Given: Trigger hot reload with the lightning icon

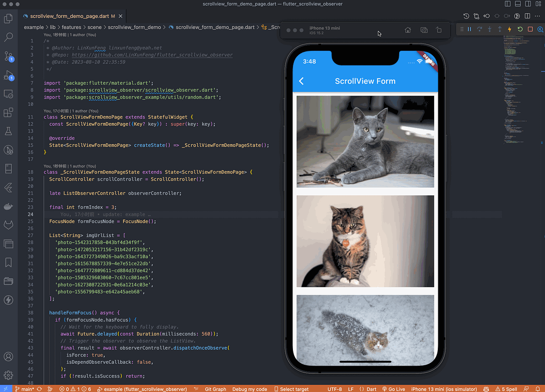Looking at the screenshot, I should click(x=509, y=29).
